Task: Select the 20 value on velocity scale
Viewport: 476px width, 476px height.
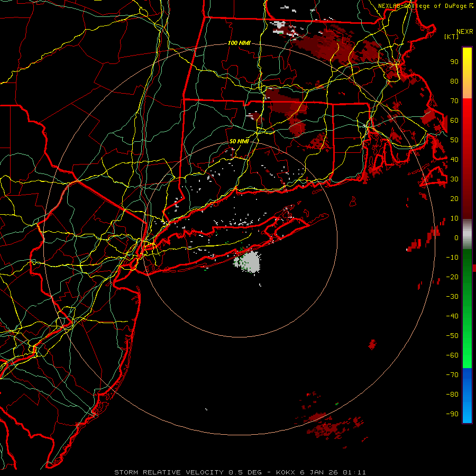Action: (x=454, y=198)
